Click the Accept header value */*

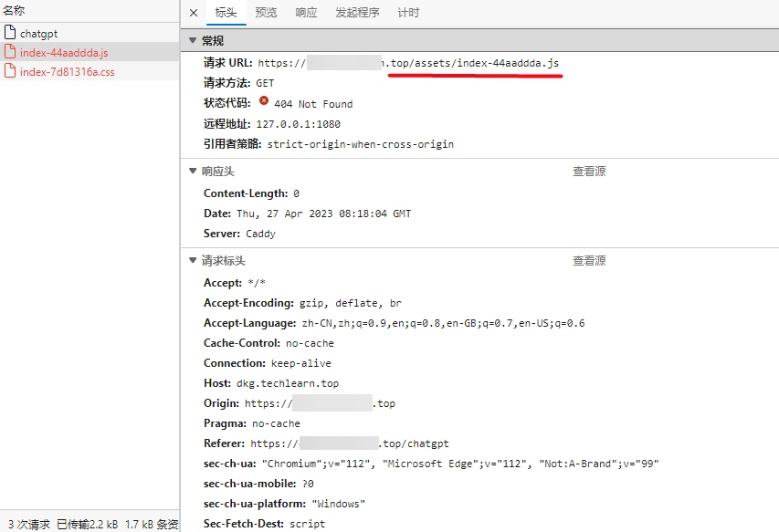257,283
